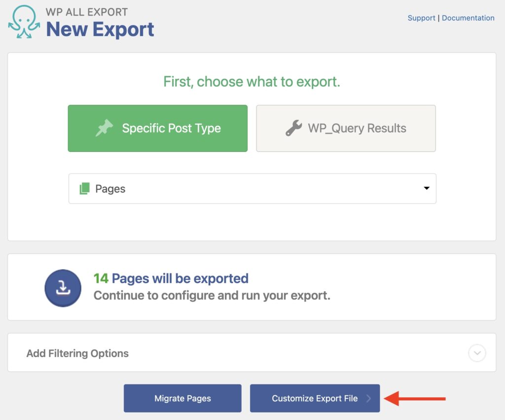Select WP_Query Results as the export type

click(346, 128)
